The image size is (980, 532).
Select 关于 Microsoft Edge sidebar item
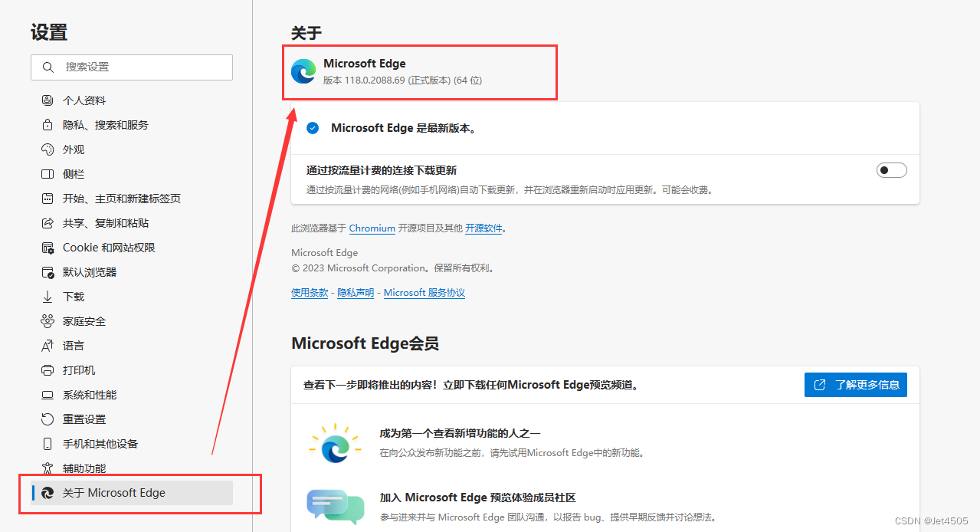[x=132, y=493]
